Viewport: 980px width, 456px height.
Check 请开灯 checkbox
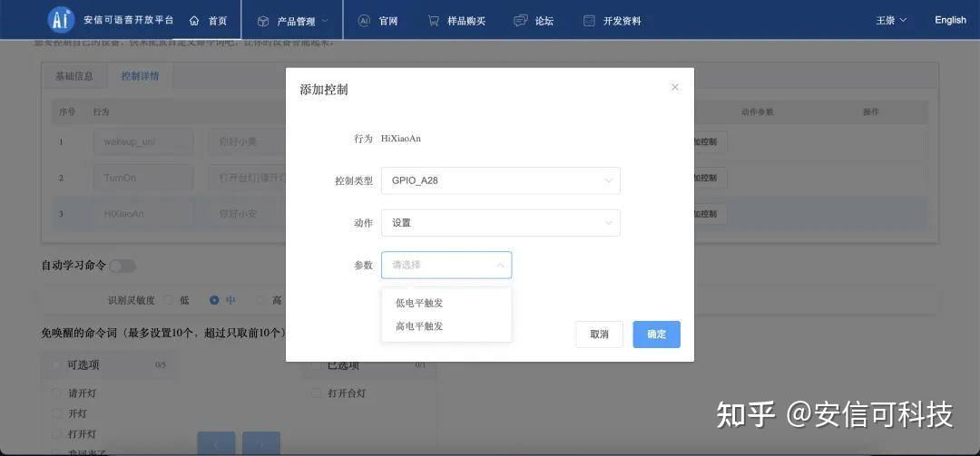point(57,393)
